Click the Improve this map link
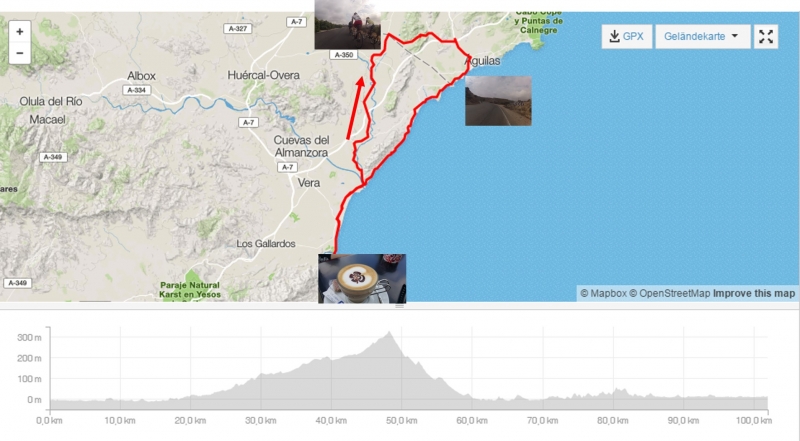The width and height of the screenshot is (800, 441). pos(754,293)
